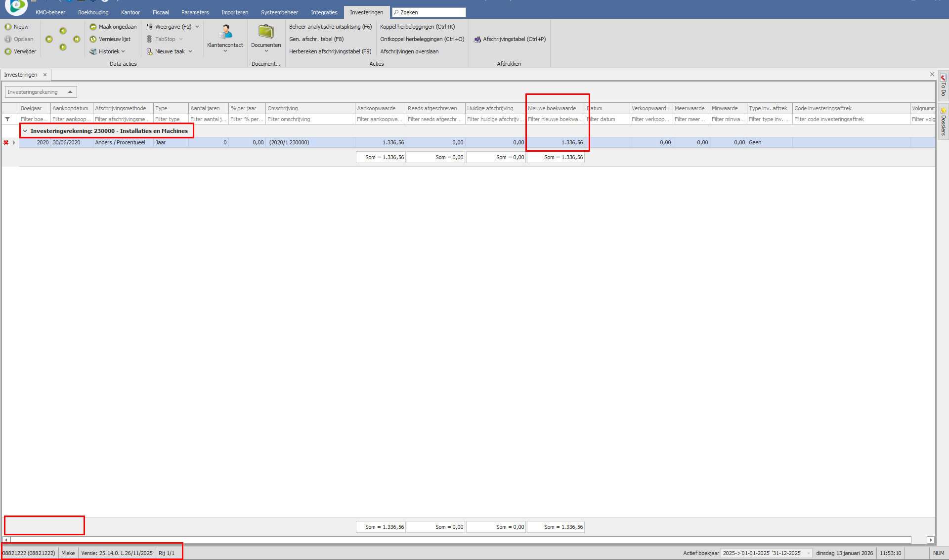Screen dimensions: 949x560
Task: Print Afschrijvingstabel via printer icon
Action: pyautogui.click(x=477, y=39)
